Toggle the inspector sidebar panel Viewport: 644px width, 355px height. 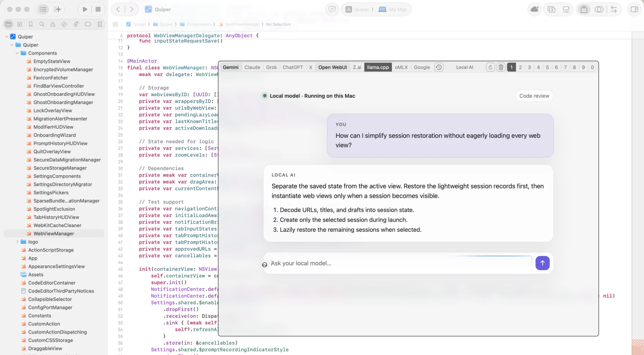[x=634, y=9]
